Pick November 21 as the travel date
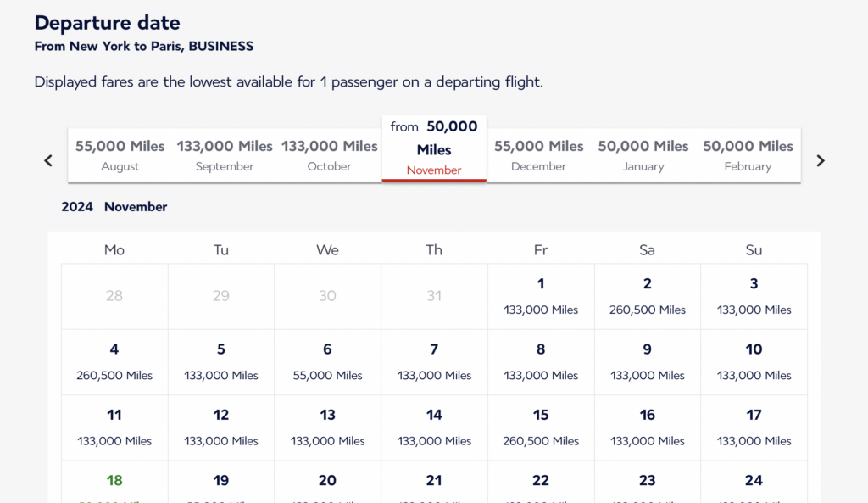868x503 pixels. [x=434, y=485]
